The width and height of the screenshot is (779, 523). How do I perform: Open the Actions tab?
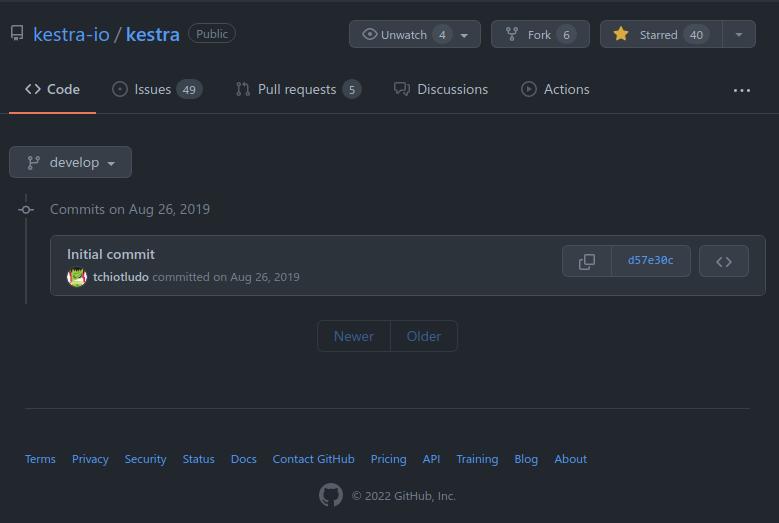pos(555,89)
